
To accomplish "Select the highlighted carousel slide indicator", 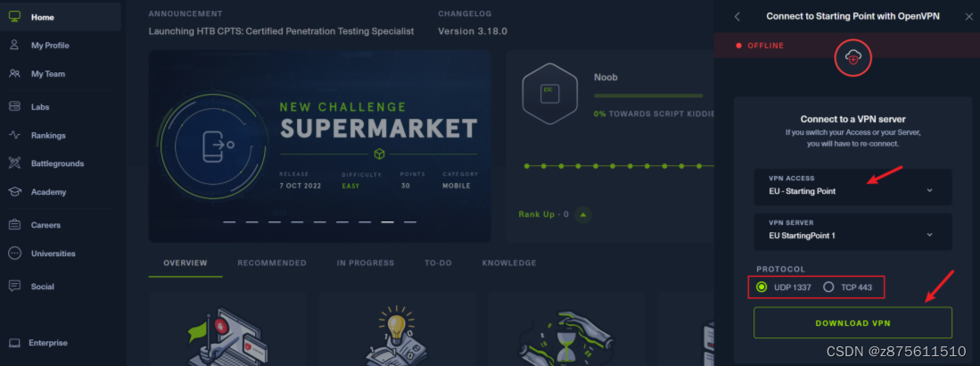I will pyautogui.click(x=388, y=222).
